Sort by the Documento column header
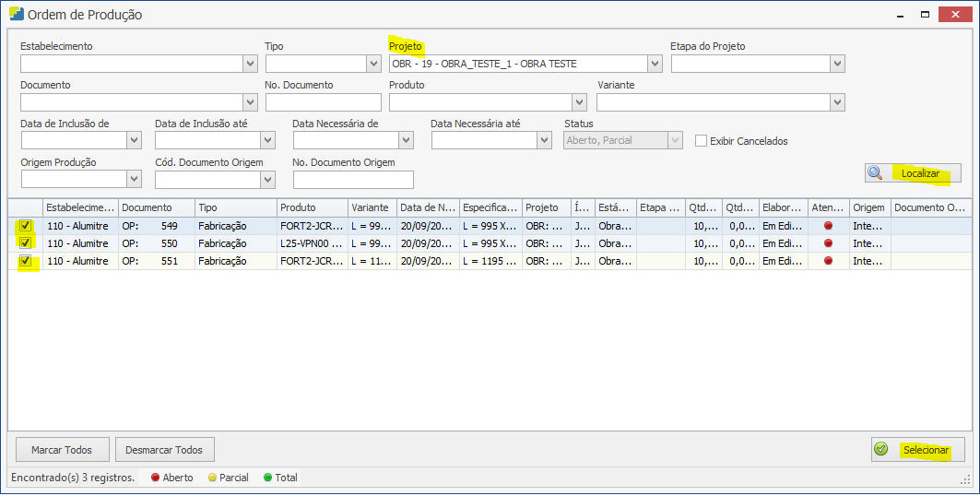 pyautogui.click(x=156, y=207)
